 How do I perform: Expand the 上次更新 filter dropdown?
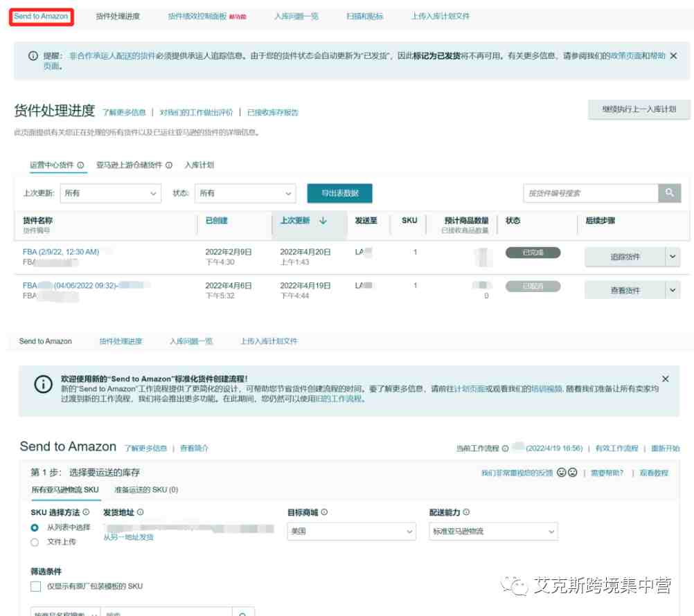click(110, 193)
